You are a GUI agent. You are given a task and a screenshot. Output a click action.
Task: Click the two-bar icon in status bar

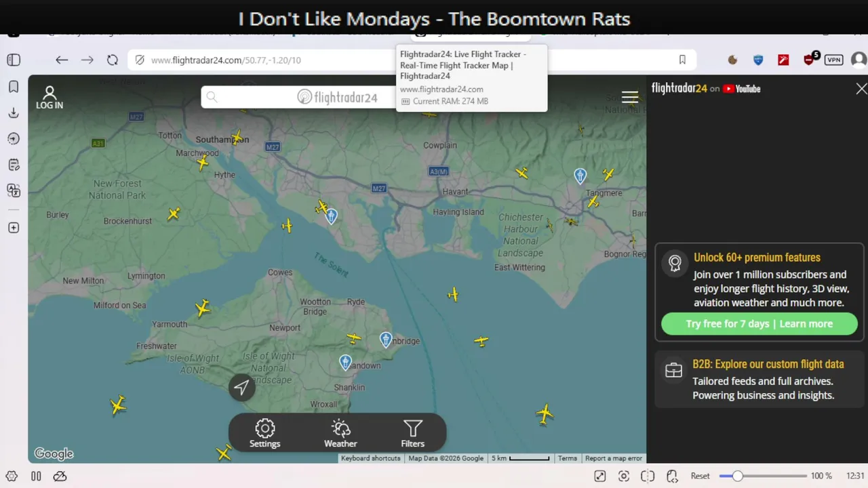(x=36, y=476)
